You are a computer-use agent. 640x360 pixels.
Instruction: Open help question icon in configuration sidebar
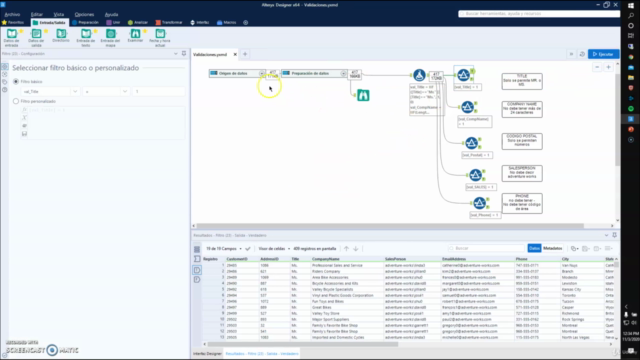click(x=4, y=90)
